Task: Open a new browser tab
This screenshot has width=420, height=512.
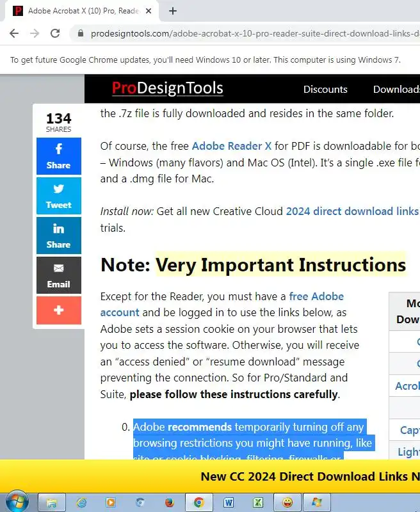Action: 173,11
